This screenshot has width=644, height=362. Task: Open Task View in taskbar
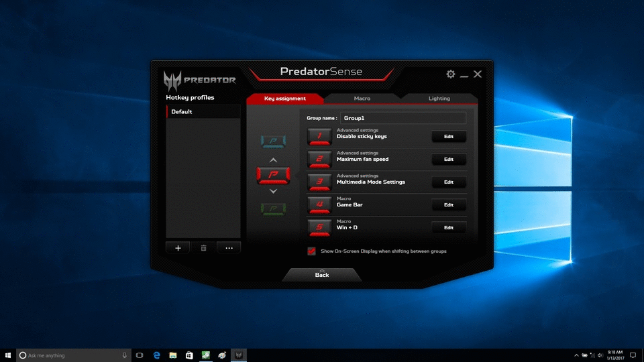(140, 355)
